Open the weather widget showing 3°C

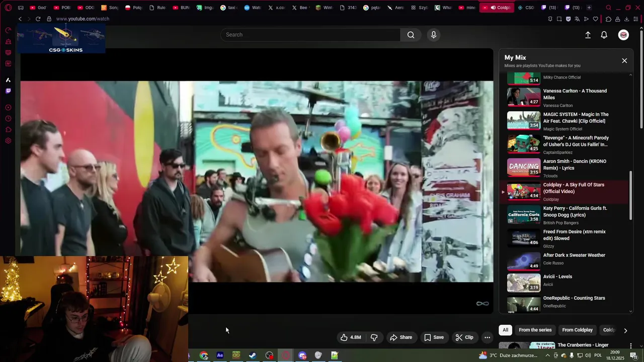pos(508,355)
